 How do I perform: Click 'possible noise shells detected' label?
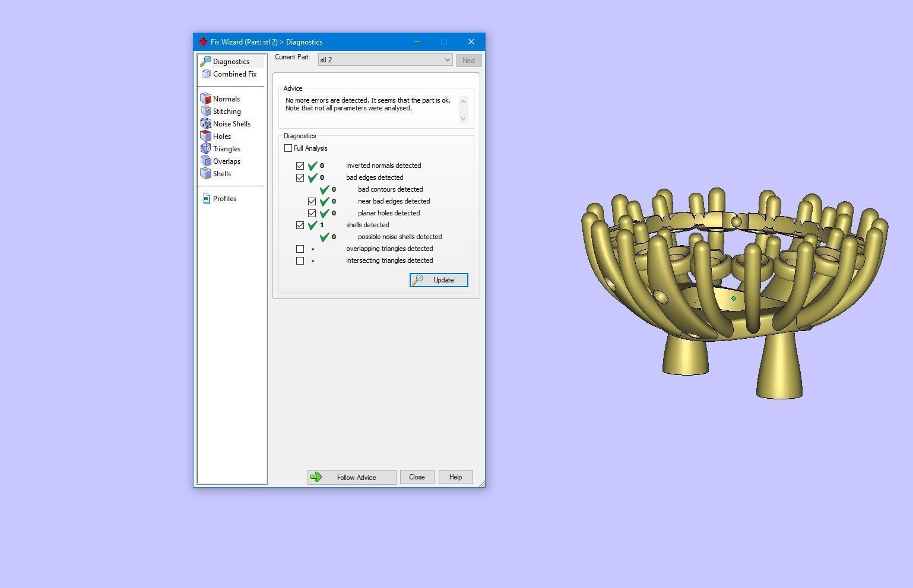tap(400, 237)
